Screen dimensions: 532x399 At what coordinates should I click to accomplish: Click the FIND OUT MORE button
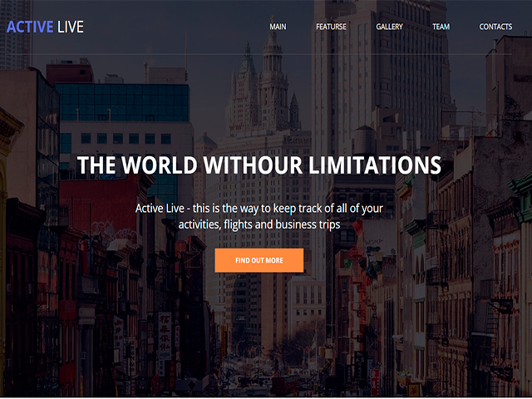(259, 260)
